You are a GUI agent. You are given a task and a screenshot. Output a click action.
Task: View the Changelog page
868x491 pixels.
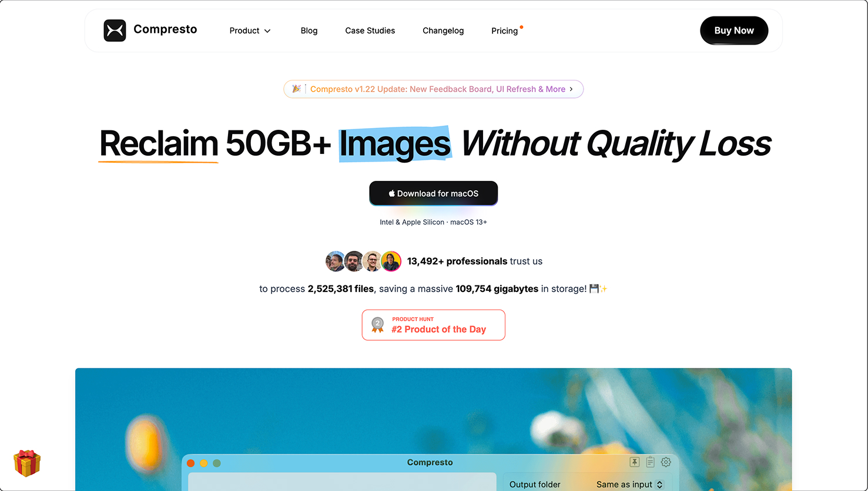[443, 31]
